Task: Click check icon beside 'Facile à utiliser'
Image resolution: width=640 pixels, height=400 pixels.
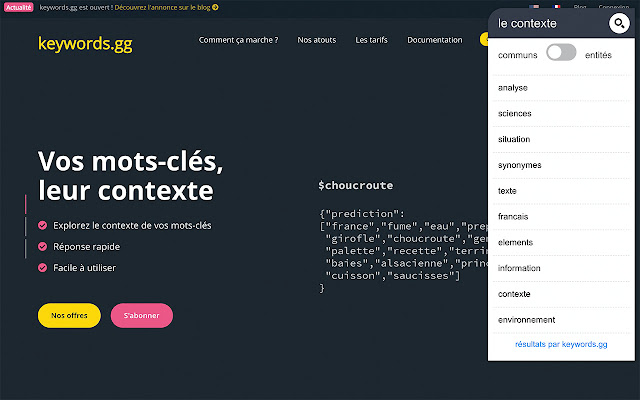Action: click(x=42, y=268)
